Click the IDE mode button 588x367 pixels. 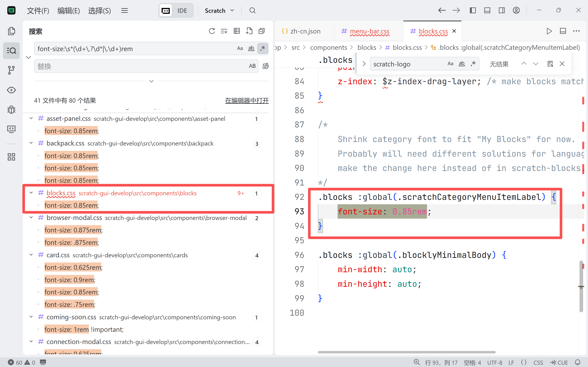point(182,11)
